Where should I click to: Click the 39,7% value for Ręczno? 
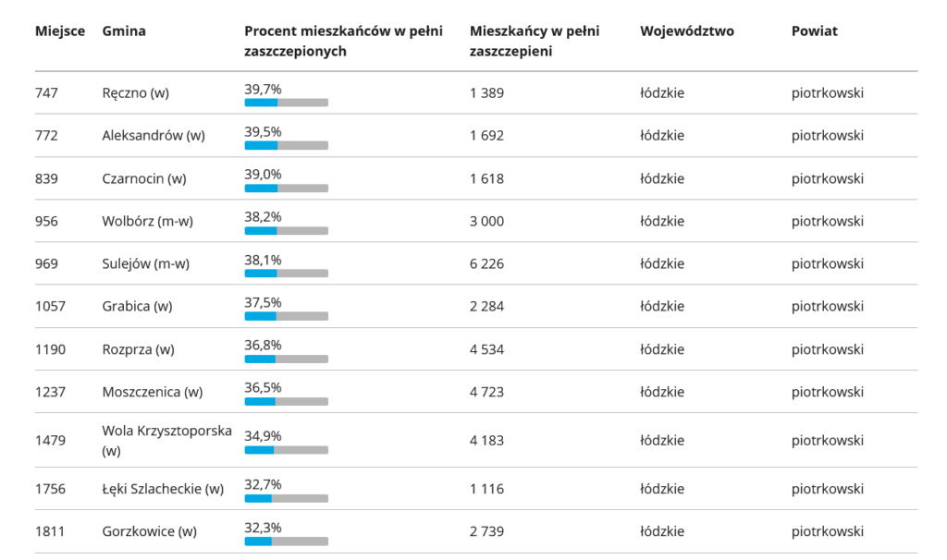click(263, 89)
